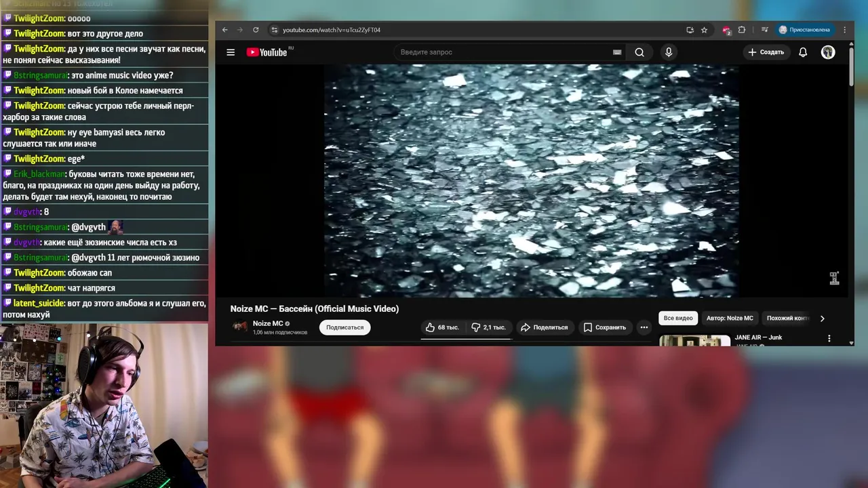Open the JANE AIR — Junk title

click(x=758, y=338)
